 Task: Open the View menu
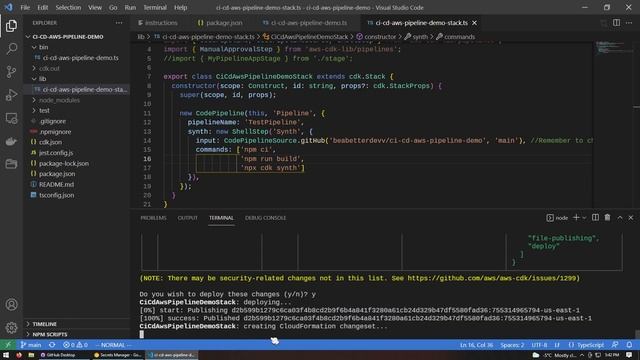tap(95, 7)
